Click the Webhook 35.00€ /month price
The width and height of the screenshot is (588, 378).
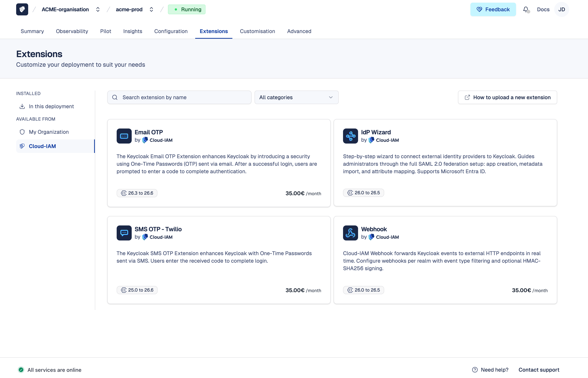pos(530,290)
